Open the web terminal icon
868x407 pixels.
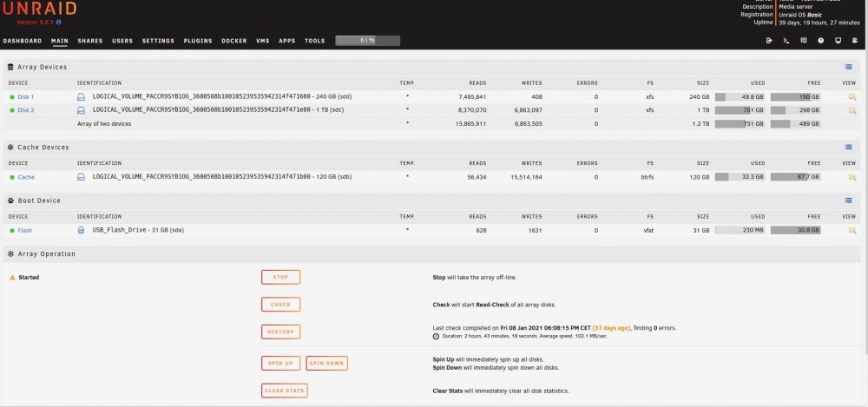(x=786, y=41)
